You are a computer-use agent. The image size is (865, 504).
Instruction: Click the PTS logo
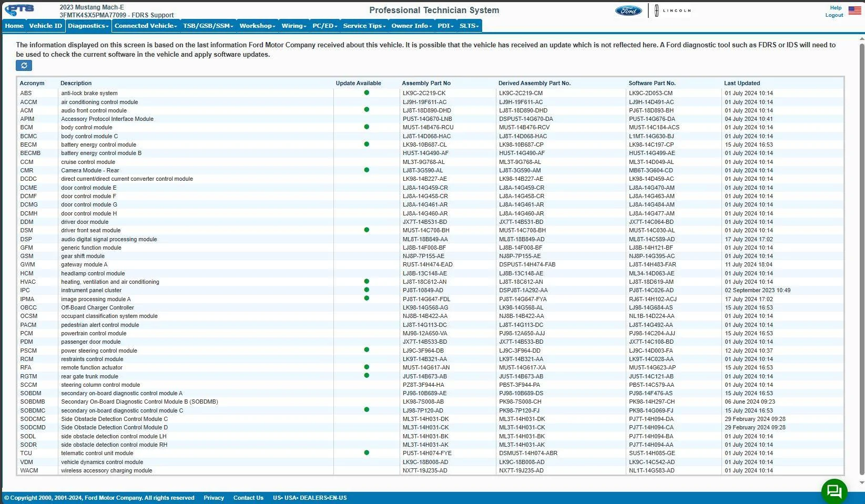[x=19, y=9]
